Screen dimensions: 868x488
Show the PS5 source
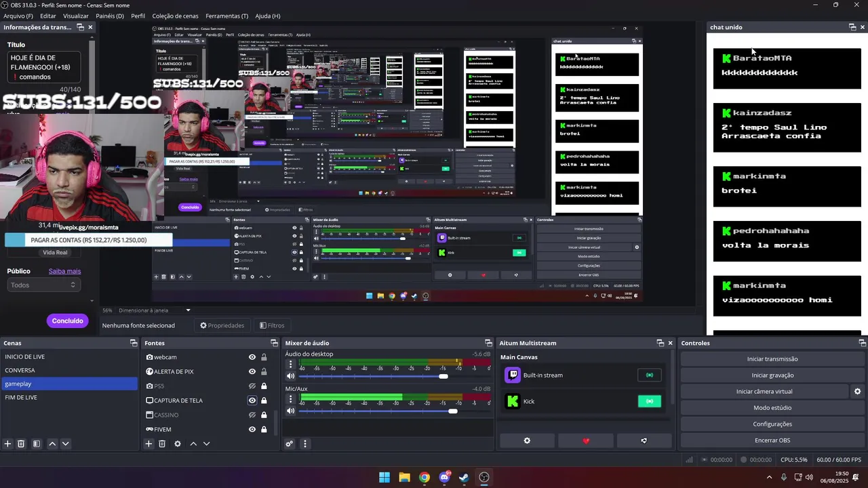point(252,386)
